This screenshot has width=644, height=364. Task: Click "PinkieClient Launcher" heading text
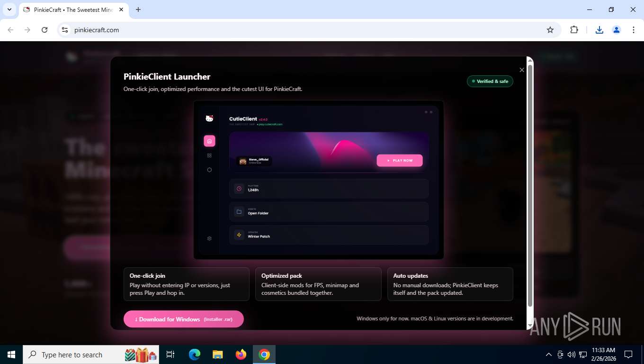(167, 76)
